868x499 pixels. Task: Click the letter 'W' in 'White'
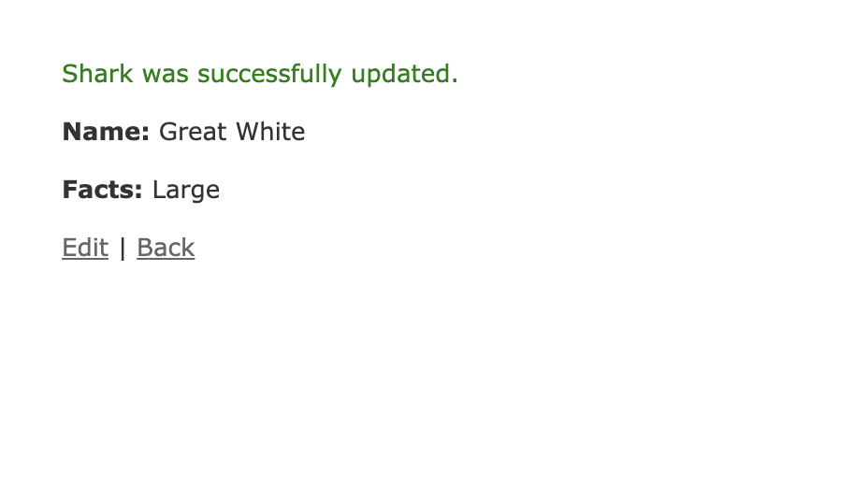point(246,132)
